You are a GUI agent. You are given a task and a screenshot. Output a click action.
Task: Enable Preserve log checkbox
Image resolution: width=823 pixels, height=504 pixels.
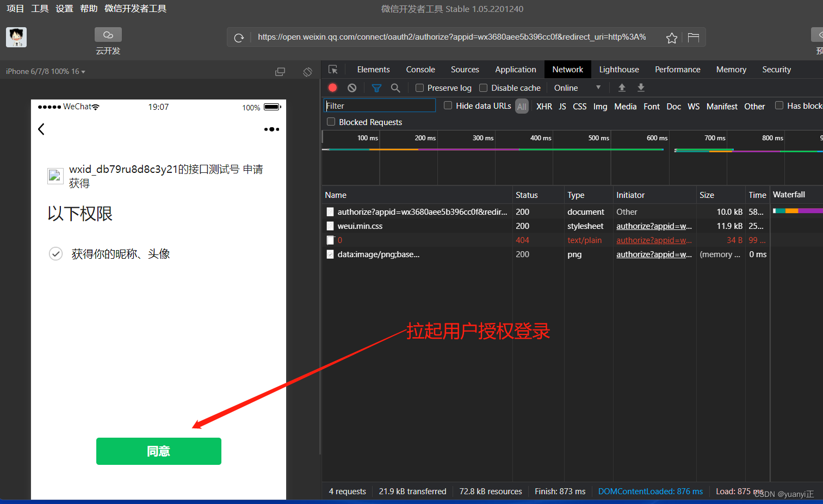(x=420, y=88)
